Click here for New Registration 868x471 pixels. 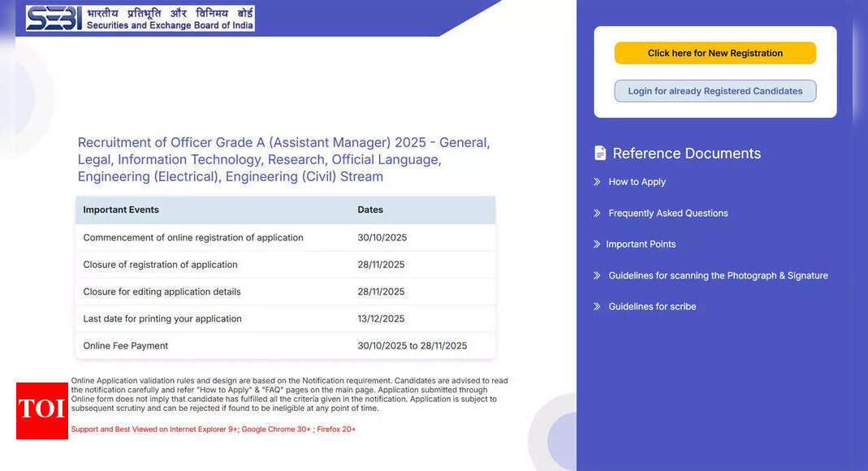pos(715,52)
